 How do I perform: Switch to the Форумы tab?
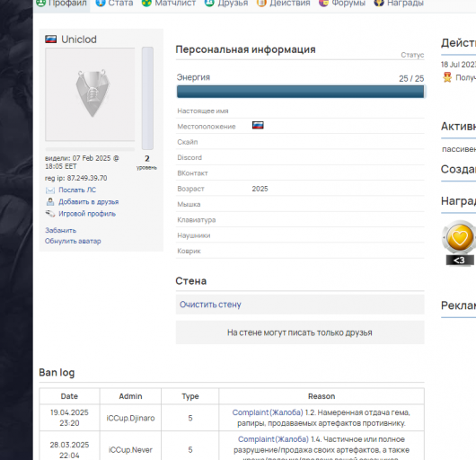342,4
